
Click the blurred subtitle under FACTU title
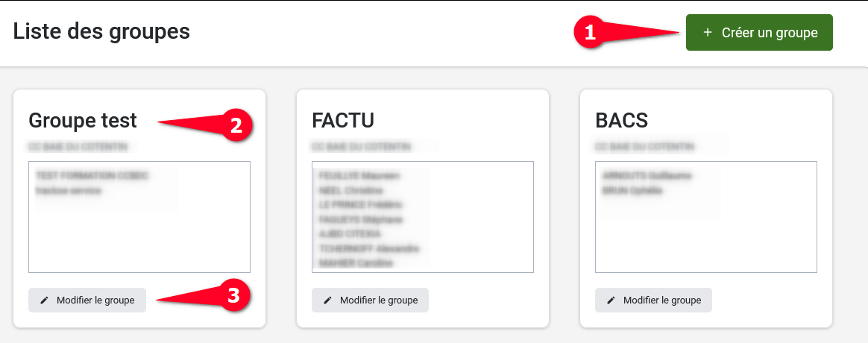362,146
